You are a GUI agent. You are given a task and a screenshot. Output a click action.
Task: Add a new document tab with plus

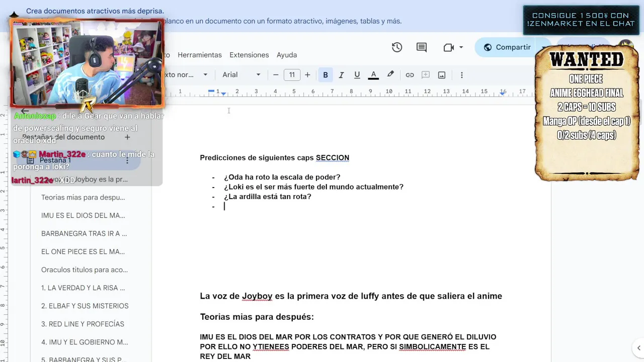(127, 137)
